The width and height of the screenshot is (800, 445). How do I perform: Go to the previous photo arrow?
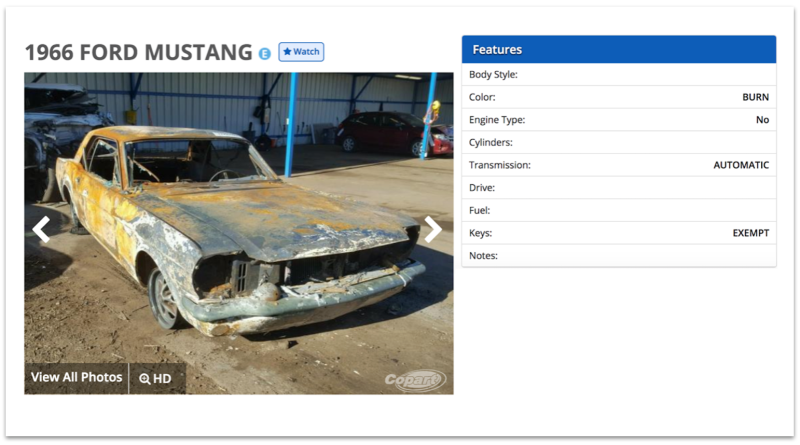pos(41,229)
